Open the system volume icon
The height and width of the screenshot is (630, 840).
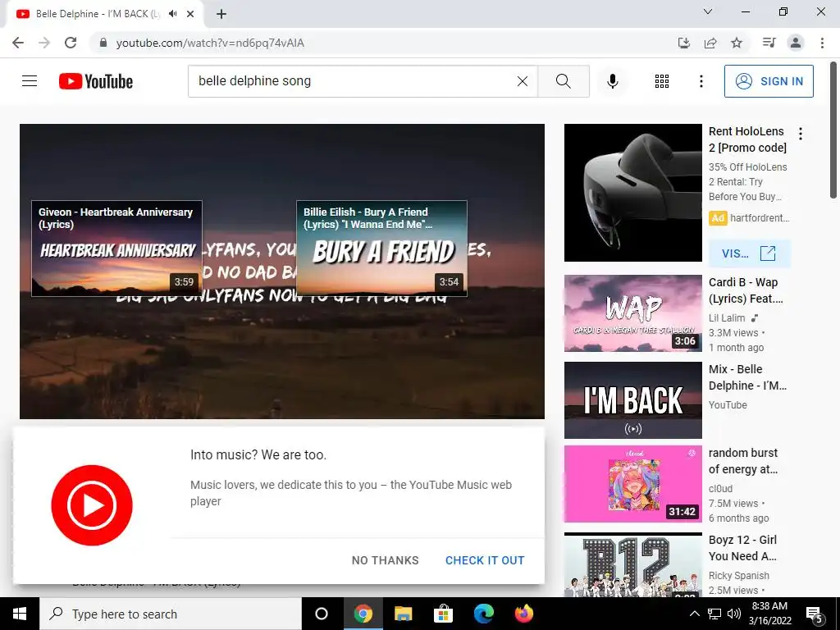pos(734,614)
